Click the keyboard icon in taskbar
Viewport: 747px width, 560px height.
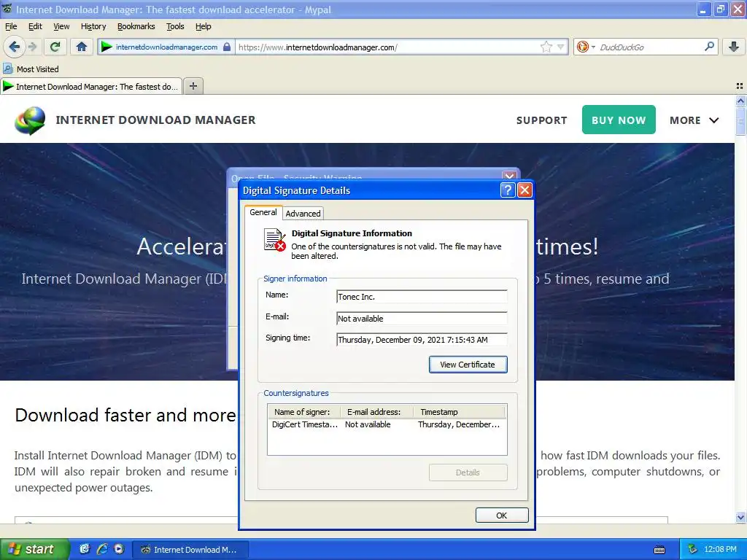click(659, 550)
